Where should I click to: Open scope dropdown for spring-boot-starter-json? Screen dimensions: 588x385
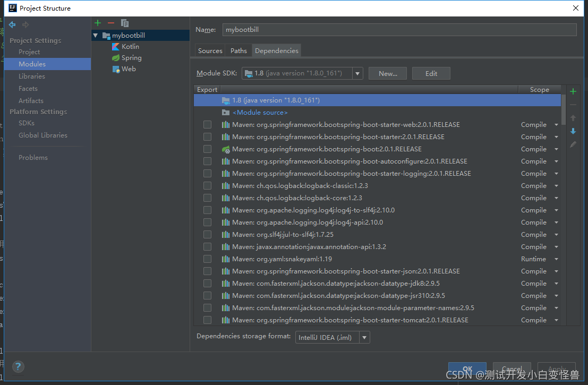click(557, 271)
